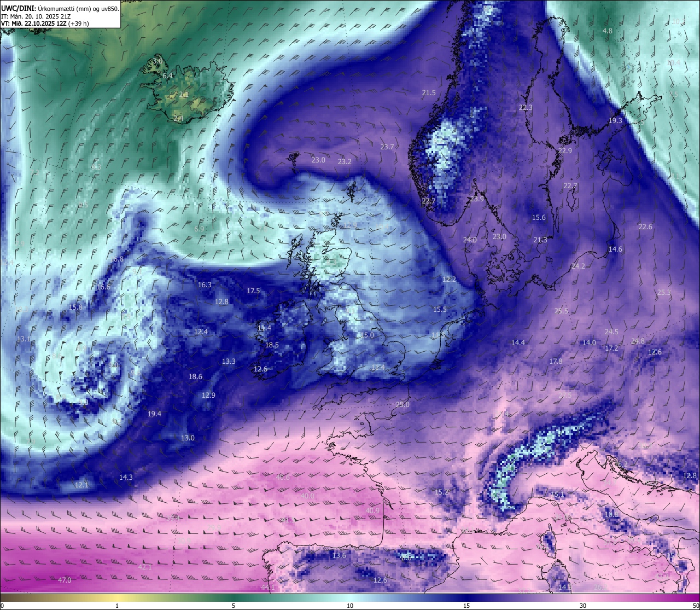Select the 17.2 value over Poland
Viewport: 700px width, 610px height.
coord(611,348)
